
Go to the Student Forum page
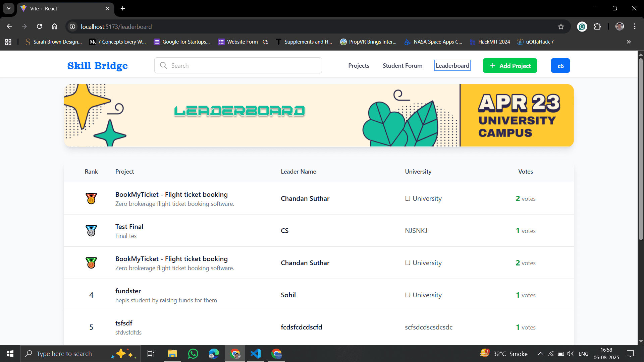(402, 66)
